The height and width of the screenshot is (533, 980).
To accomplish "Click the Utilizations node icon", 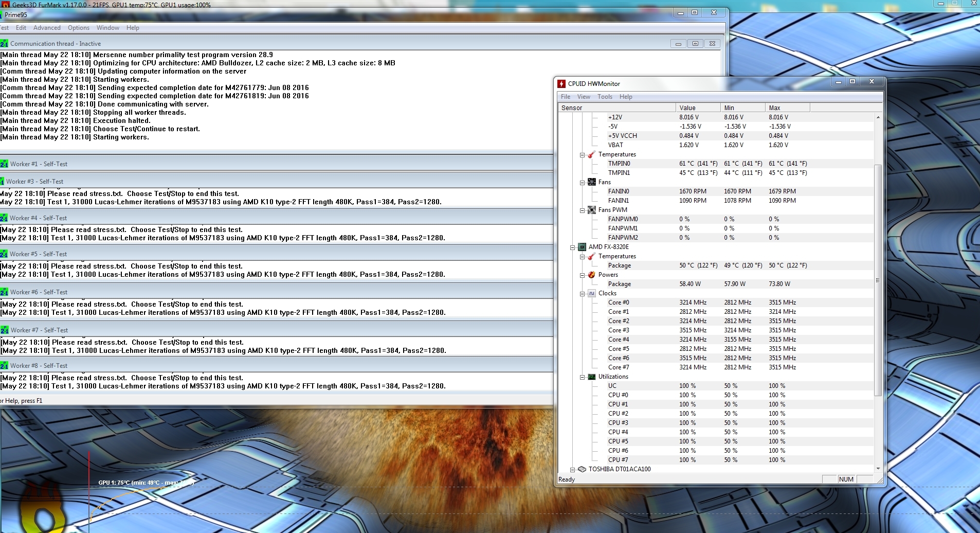I will click(x=592, y=377).
